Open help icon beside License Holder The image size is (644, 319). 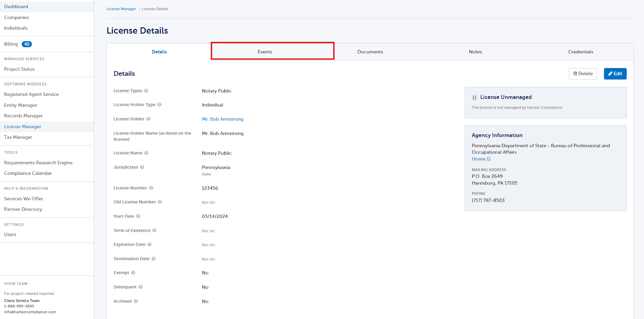pyautogui.click(x=149, y=119)
